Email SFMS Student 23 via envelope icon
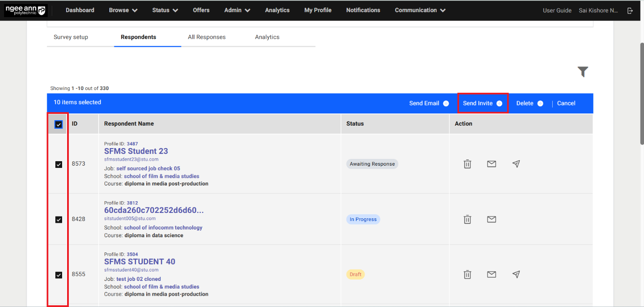This screenshot has height=307, width=644. 491,164
